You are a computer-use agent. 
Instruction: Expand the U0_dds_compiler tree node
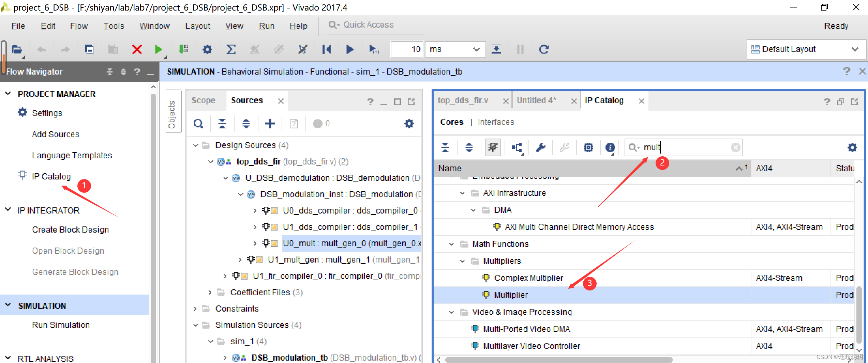(x=255, y=211)
